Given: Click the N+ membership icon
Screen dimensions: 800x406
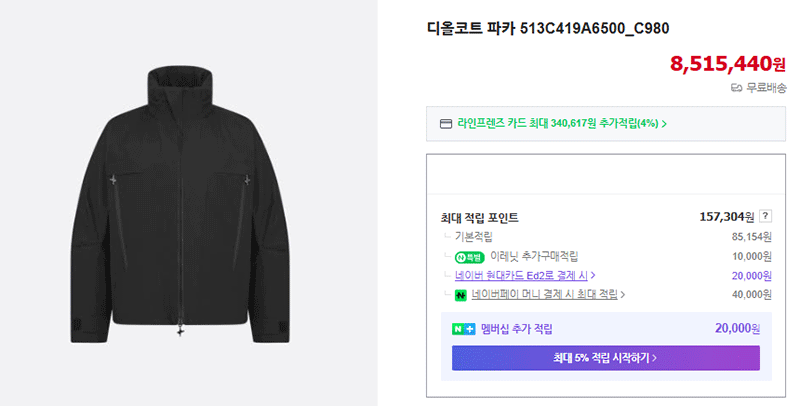Looking at the screenshot, I should 463,329.
